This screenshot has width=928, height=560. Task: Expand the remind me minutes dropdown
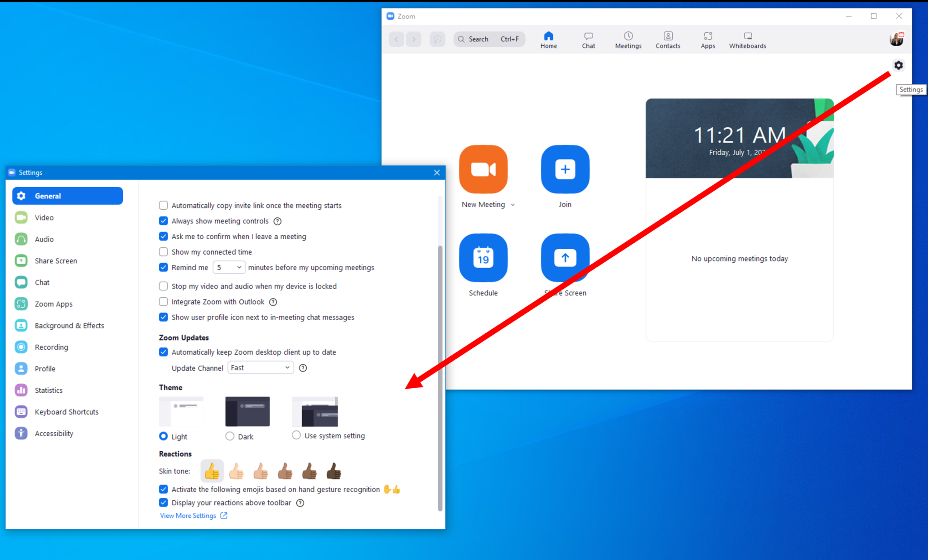click(229, 267)
